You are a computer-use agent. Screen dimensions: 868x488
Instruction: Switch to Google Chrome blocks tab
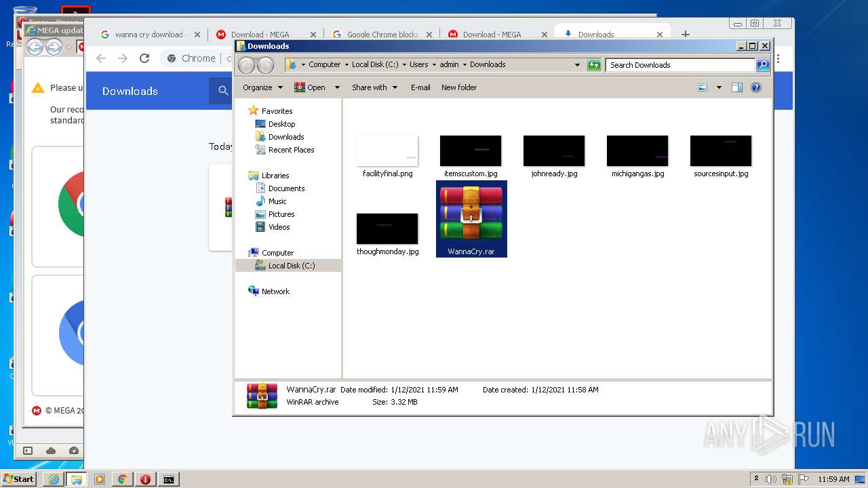382,35
